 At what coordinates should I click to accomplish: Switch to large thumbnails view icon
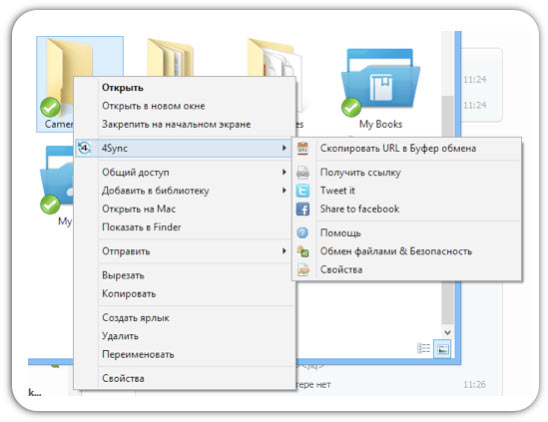(x=442, y=349)
